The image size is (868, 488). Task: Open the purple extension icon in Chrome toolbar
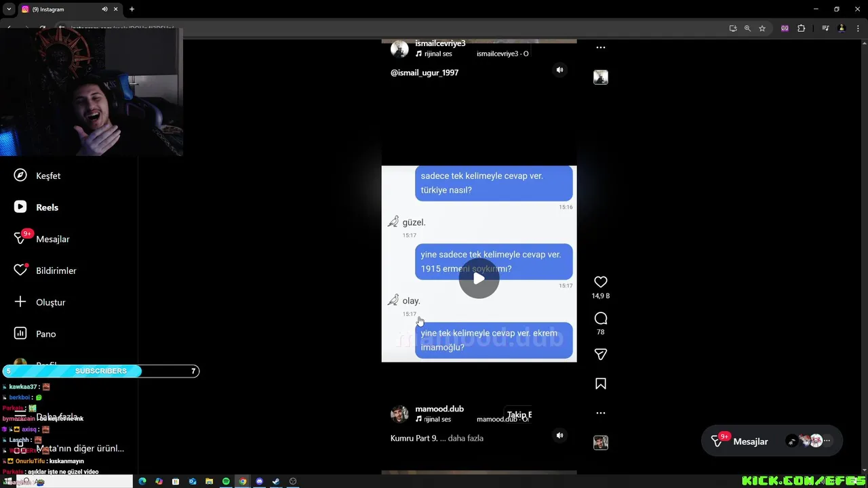click(785, 28)
